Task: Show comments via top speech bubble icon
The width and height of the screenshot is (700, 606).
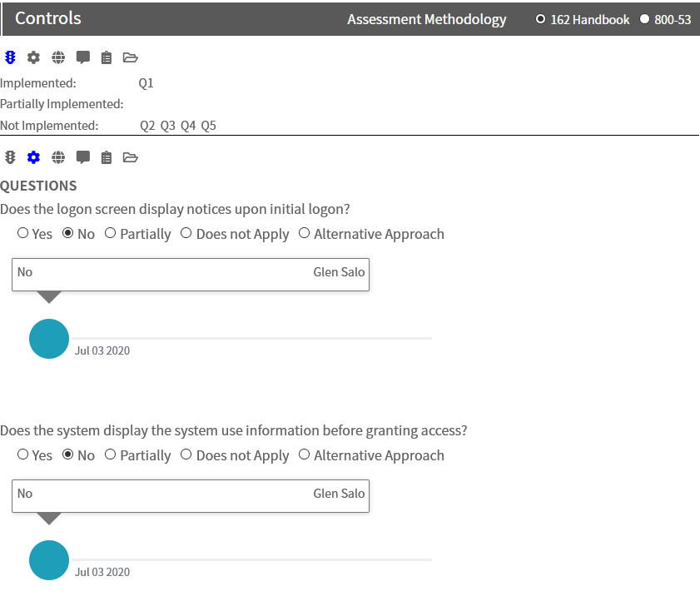Action: (83, 57)
